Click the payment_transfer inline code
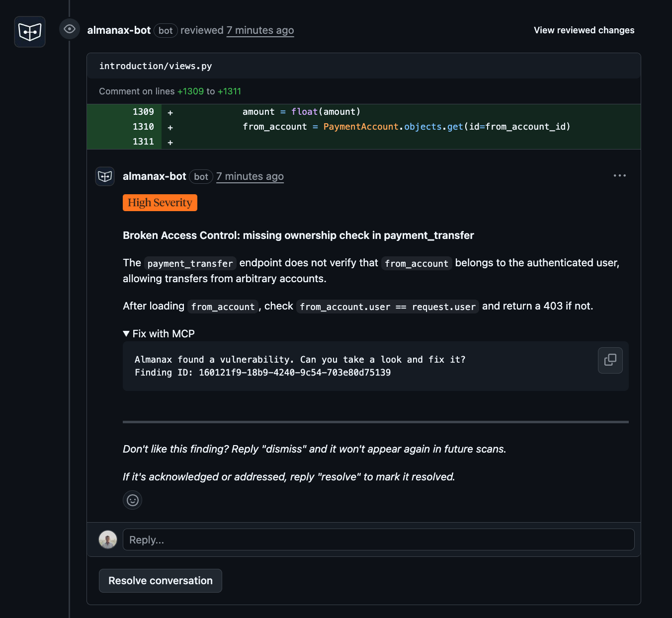 coord(190,263)
